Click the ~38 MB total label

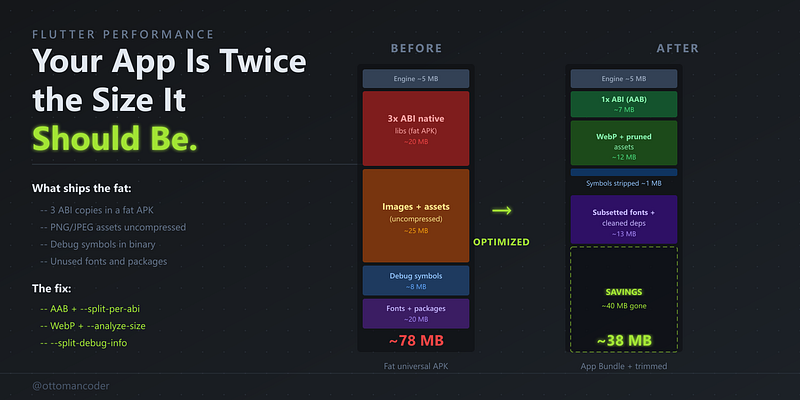tap(624, 340)
